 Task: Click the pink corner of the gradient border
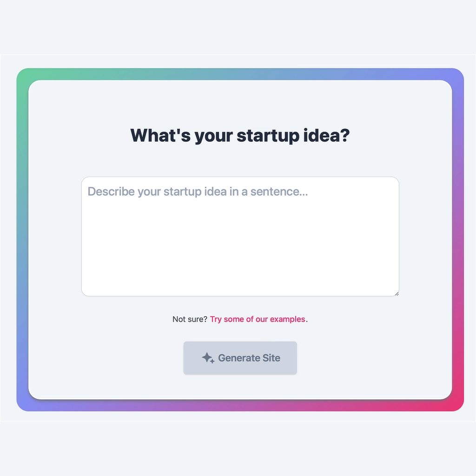[457, 404]
